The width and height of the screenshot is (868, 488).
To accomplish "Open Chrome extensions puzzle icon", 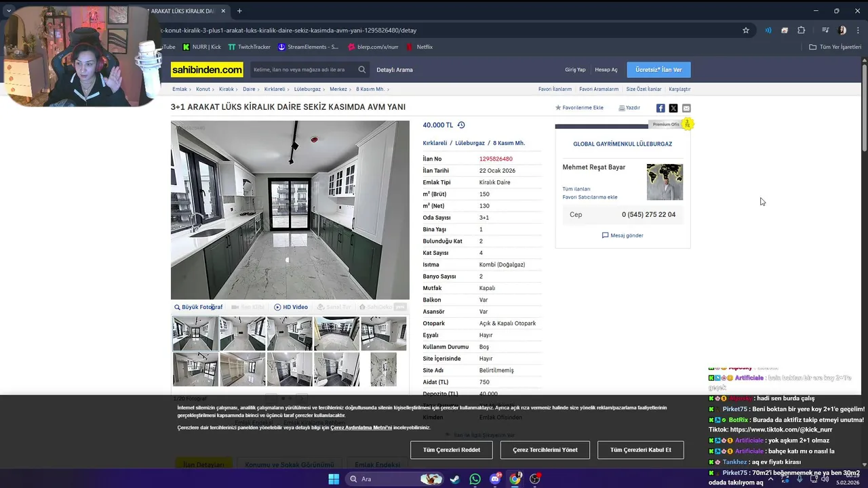I will click(x=802, y=30).
